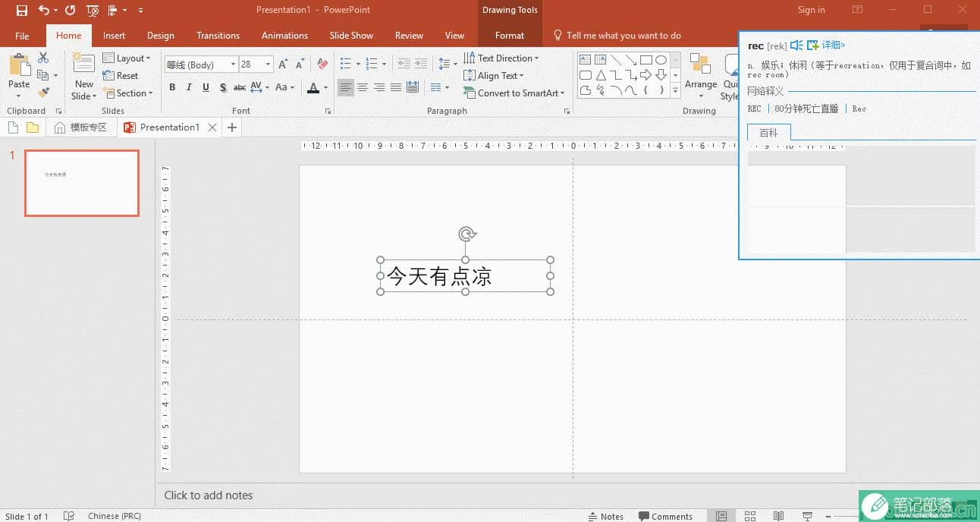
Task: Switch to Reading View
Action: coord(779,516)
